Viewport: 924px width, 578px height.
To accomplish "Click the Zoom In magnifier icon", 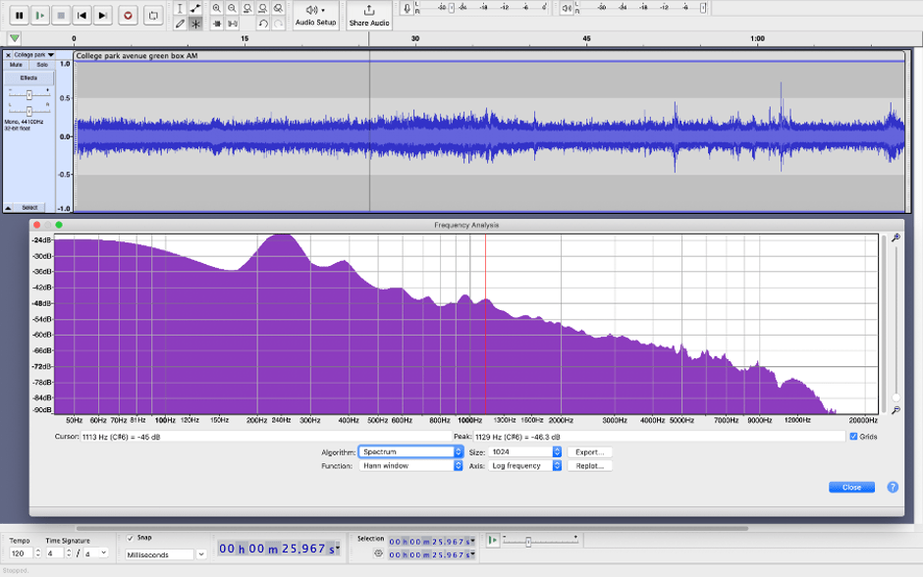I will (217, 9).
